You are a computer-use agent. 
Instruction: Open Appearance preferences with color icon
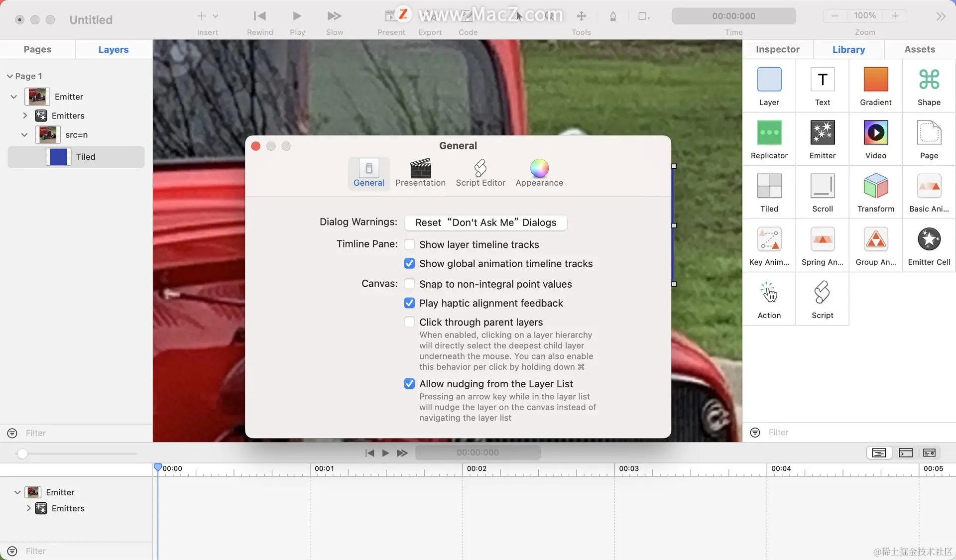[539, 172]
